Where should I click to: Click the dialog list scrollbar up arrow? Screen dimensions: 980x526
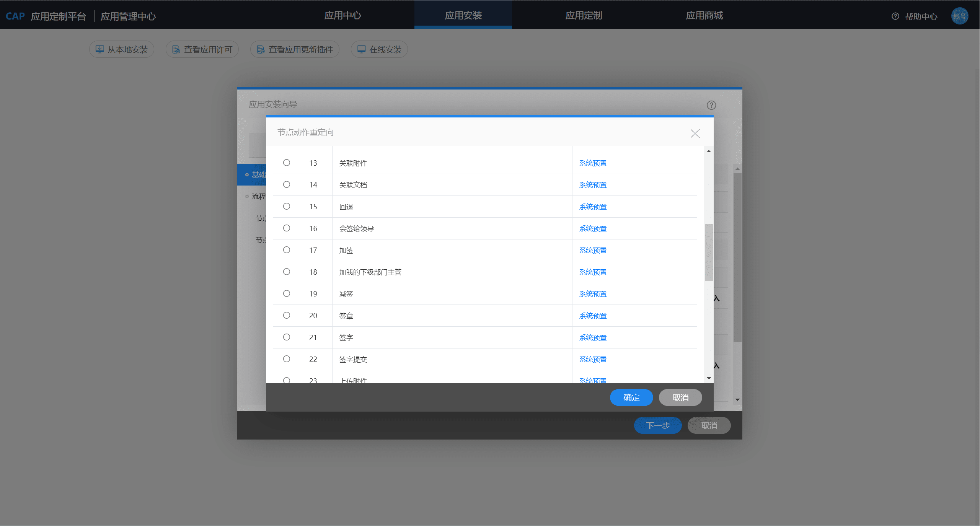(x=709, y=151)
